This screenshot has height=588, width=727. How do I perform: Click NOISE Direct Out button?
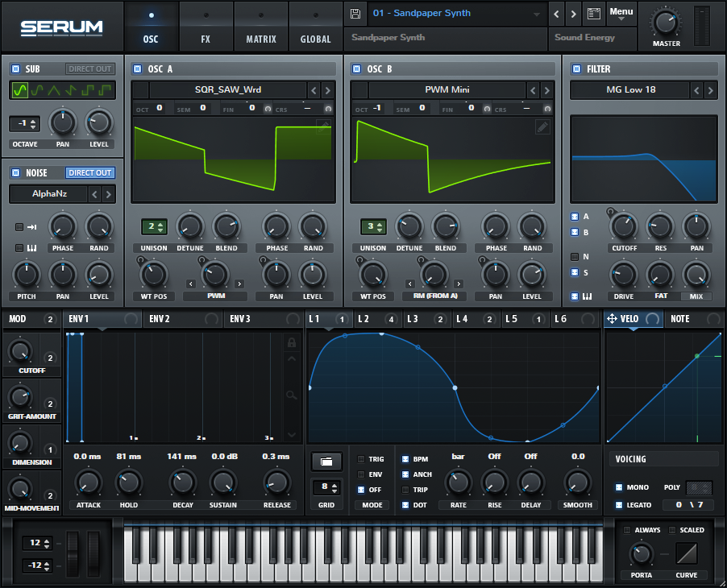(x=89, y=172)
